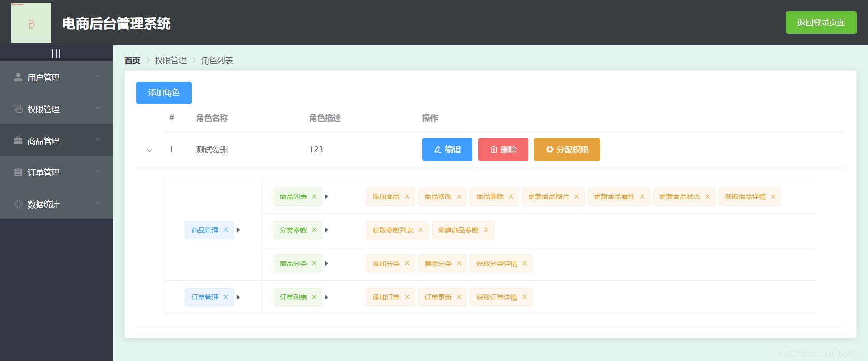Click the arrow next to 分类参数 tag

click(x=326, y=230)
